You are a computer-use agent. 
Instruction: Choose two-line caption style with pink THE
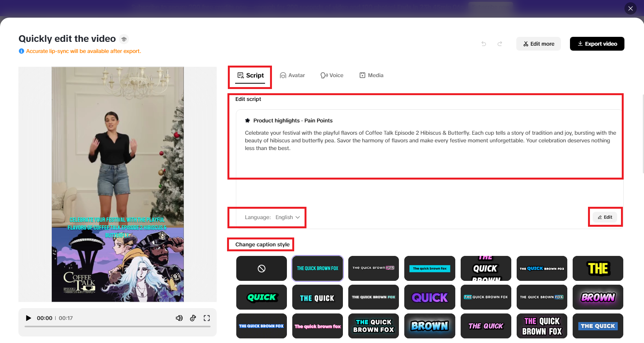[x=542, y=326]
